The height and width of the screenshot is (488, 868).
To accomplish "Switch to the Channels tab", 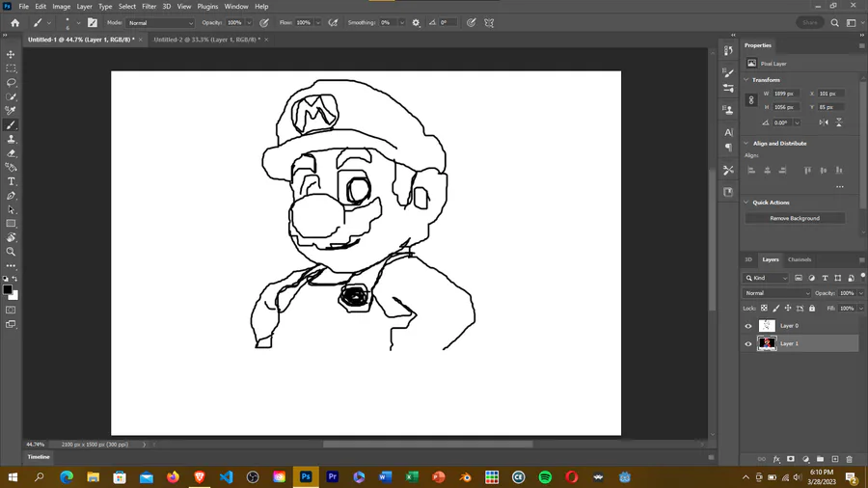I will 800,259.
